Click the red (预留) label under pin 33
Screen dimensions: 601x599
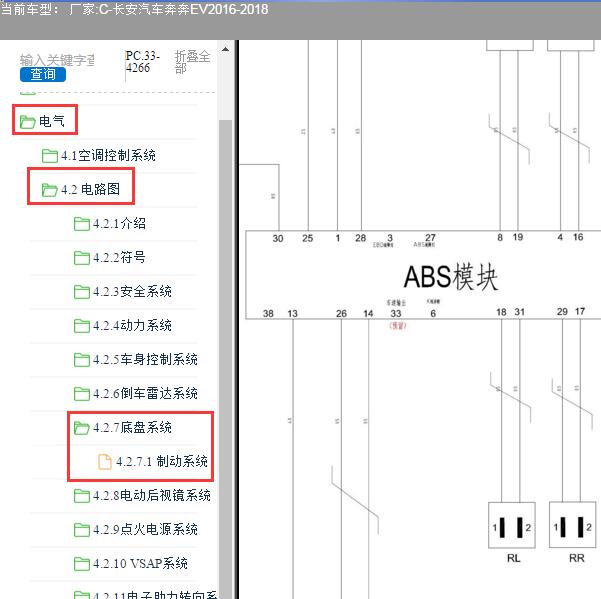[x=397, y=325]
